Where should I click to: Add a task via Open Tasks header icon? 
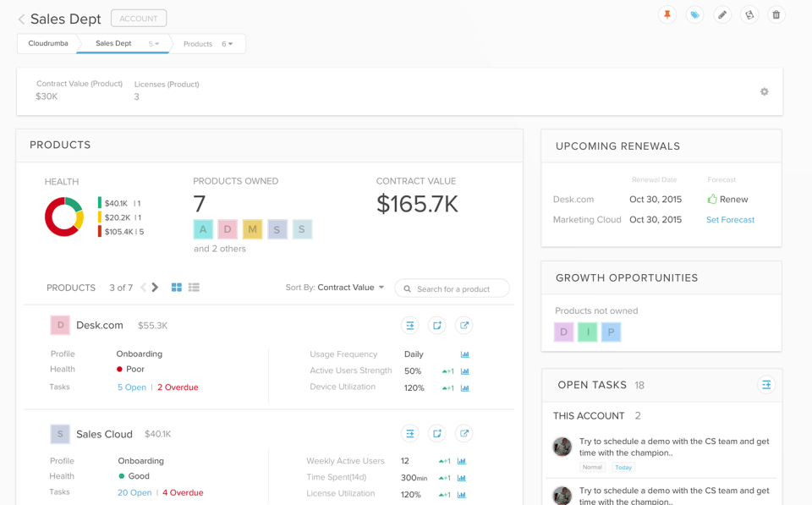(766, 385)
